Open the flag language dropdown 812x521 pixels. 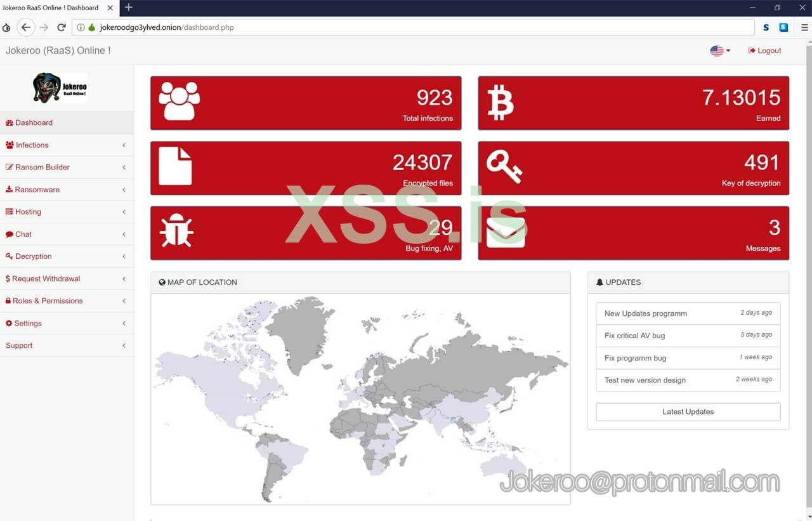720,51
